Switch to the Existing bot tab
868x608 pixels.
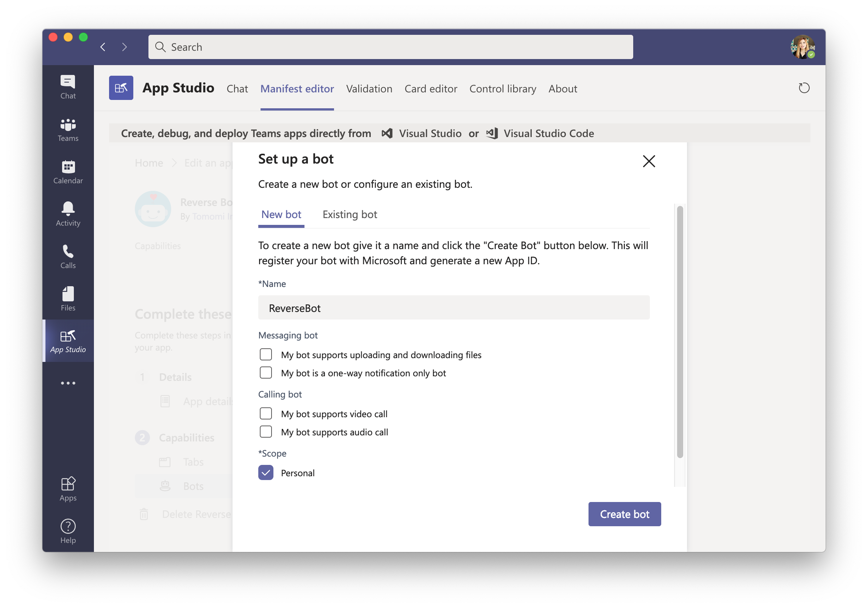click(x=350, y=214)
